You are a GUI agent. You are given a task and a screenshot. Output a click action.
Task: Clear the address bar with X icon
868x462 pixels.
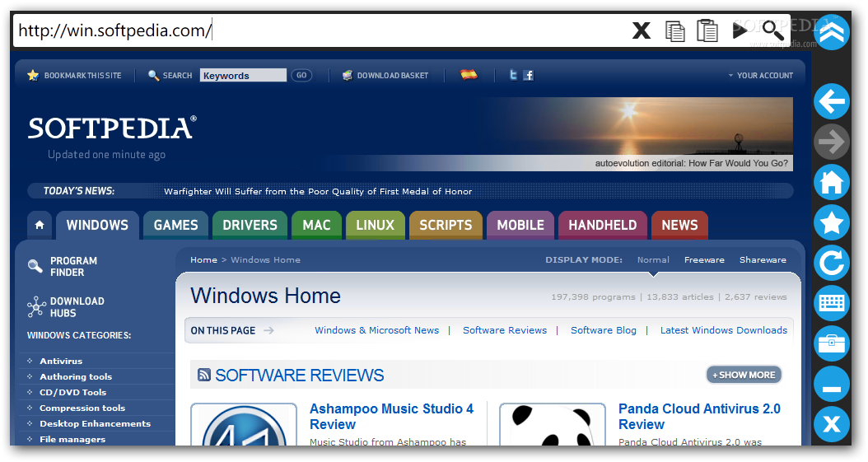[641, 30]
